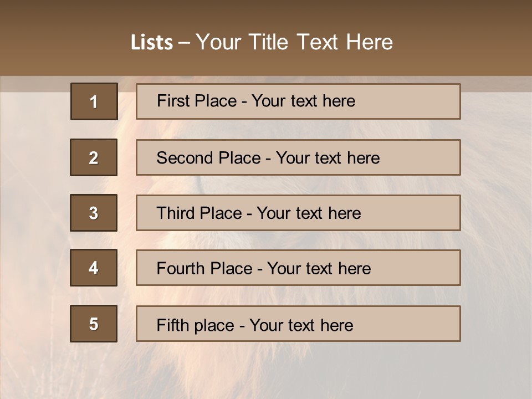Select the number 2 square

[x=94, y=157]
